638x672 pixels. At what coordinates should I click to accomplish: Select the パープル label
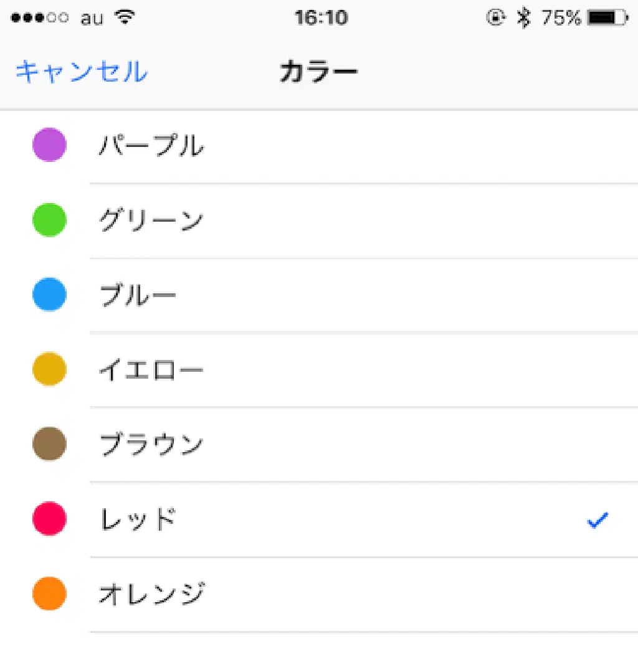click(x=151, y=146)
